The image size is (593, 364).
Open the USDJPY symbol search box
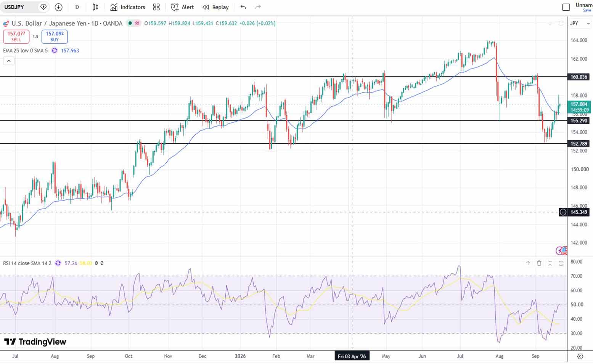click(20, 7)
